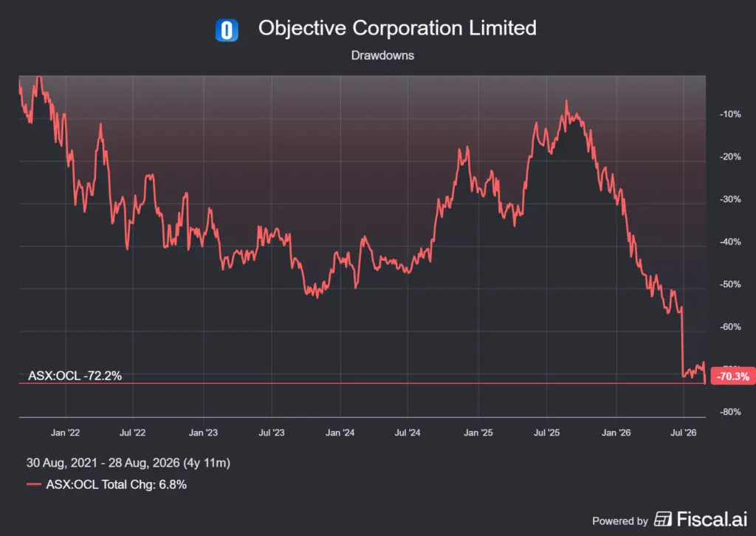Click the Fiscal.ai brand name text
This screenshot has height=536, width=756.
(712, 519)
